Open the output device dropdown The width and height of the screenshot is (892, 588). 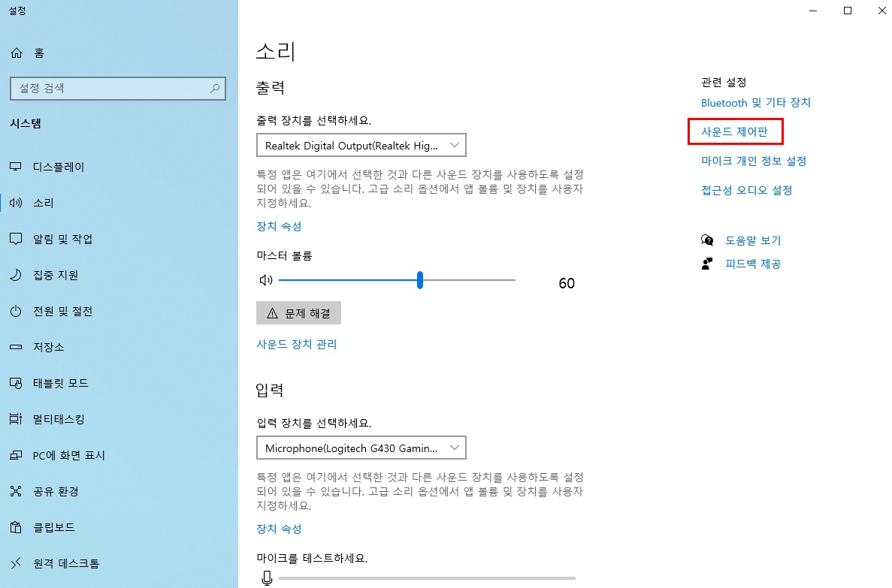click(x=361, y=145)
